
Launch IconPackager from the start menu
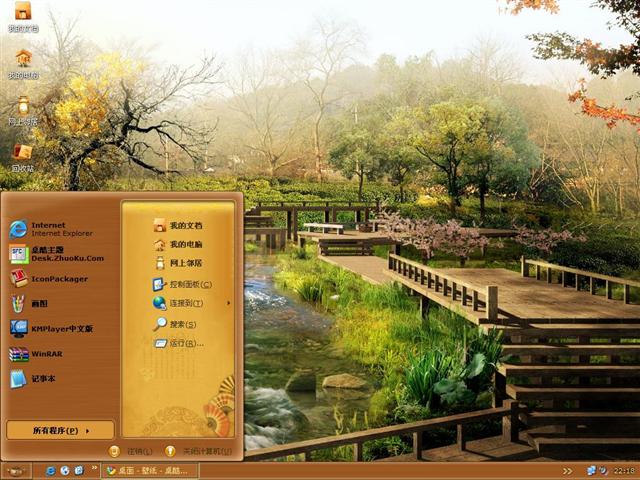[48, 279]
